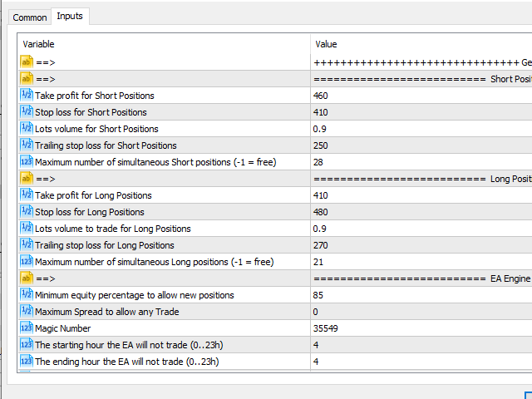
Task: Click the Value column header
Action: [326, 44]
